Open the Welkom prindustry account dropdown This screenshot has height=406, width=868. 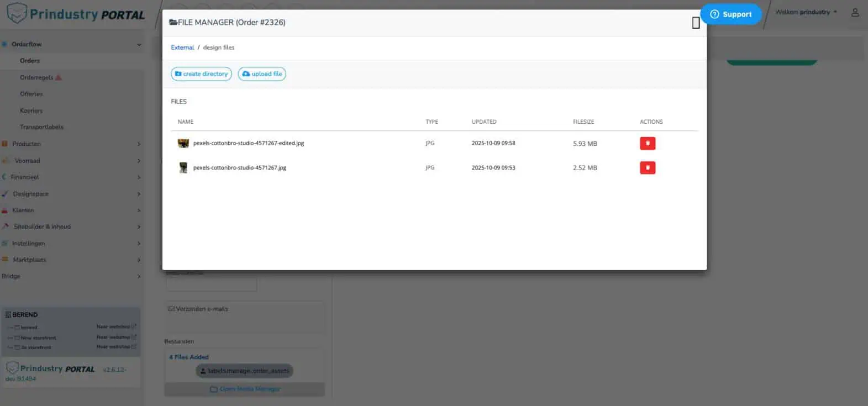coord(806,12)
